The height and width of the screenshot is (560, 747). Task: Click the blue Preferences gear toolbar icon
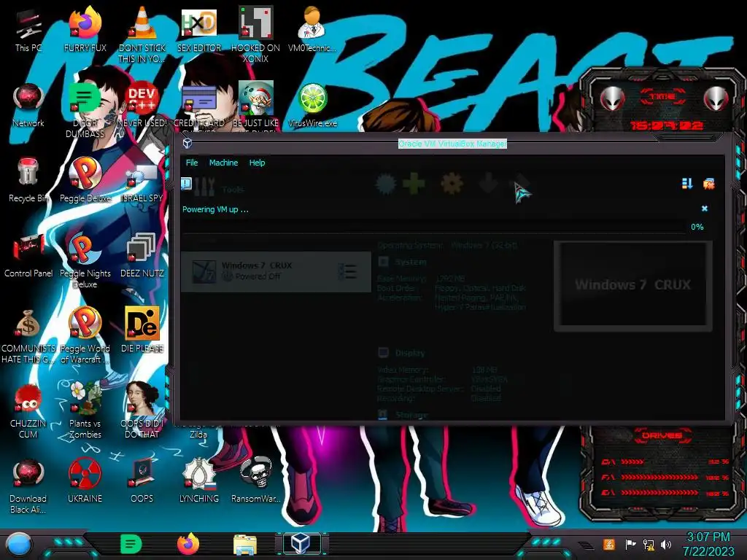pyautogui.click(x=385, y=184)
